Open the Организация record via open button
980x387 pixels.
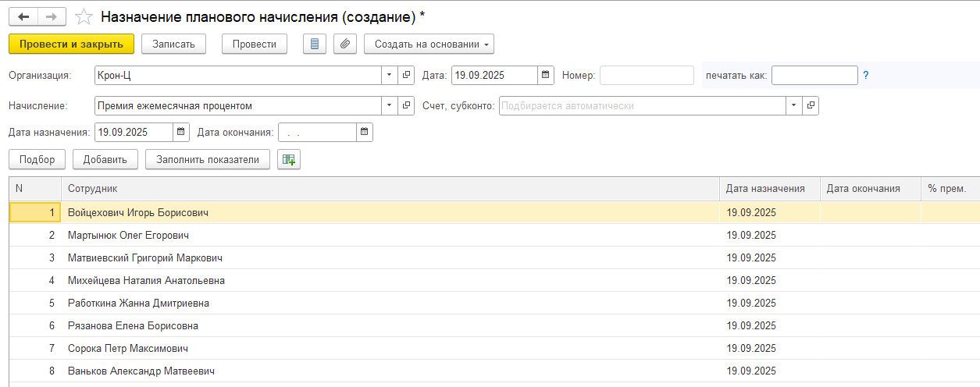point(406,76)
